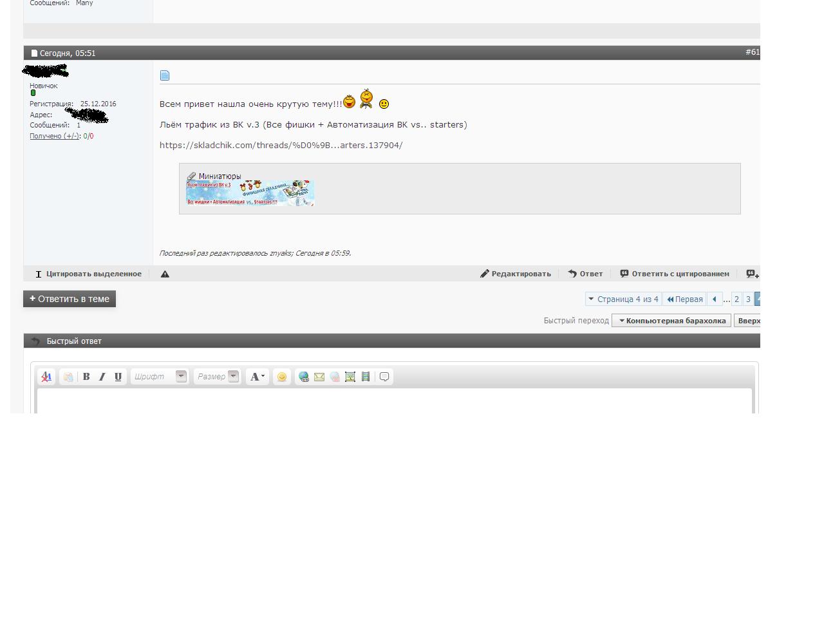Wrap selection in quote using bubble icon
This screenshot has height=644, width=824.
click(x=384, y=377)
